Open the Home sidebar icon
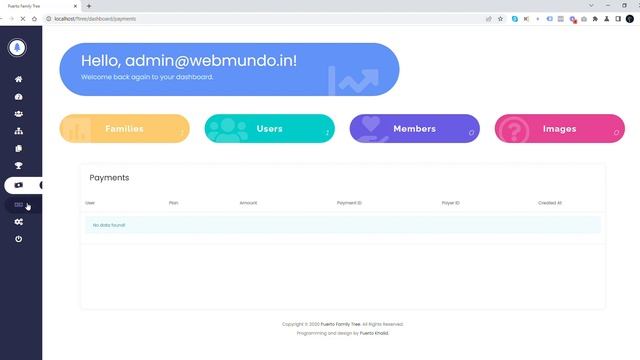Viewport: 640px width, 360px height. point(18,79)
